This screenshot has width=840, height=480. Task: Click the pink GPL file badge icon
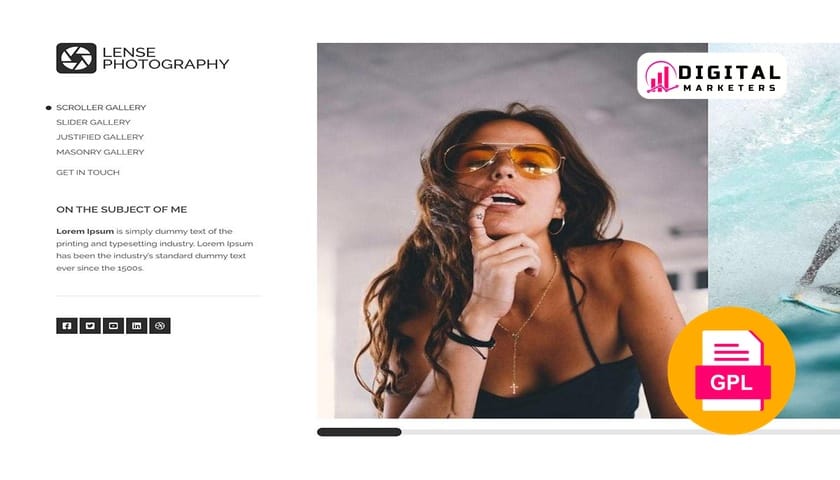coord(731,370)
